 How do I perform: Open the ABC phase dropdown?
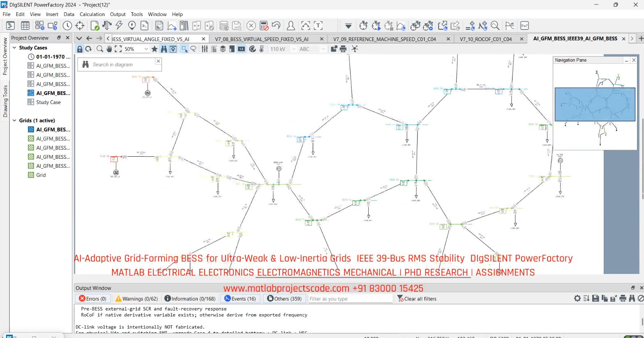pyautogui.click(x=323, y=49)
